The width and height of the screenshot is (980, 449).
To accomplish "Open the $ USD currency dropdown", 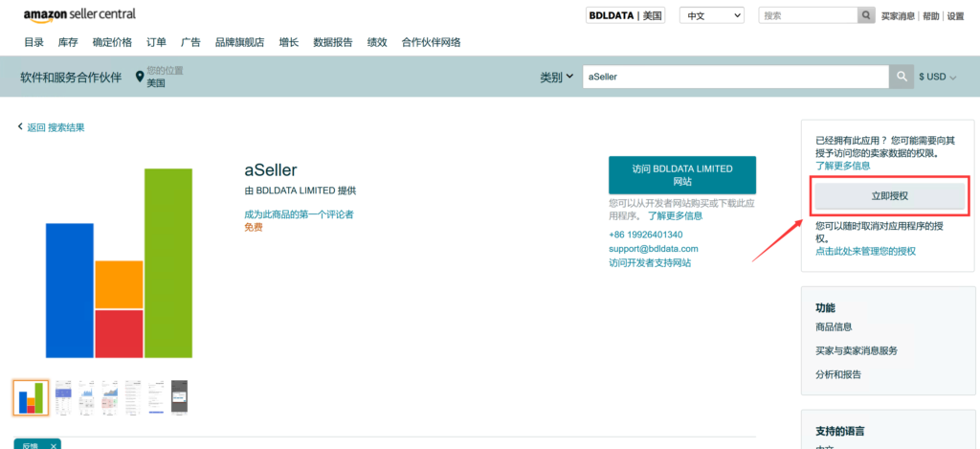I will pos(938,77).
